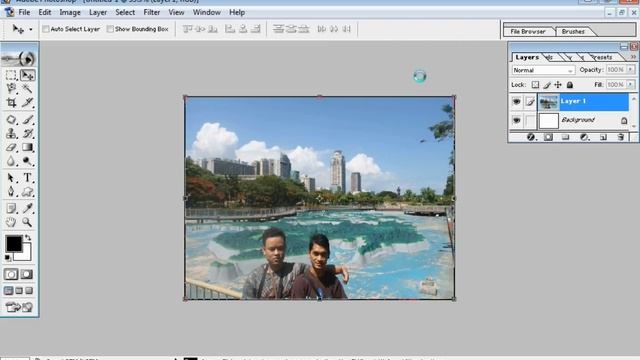Open the Layer menu
640x360 pixels.
pyautogui.click(x=98, y=13)
